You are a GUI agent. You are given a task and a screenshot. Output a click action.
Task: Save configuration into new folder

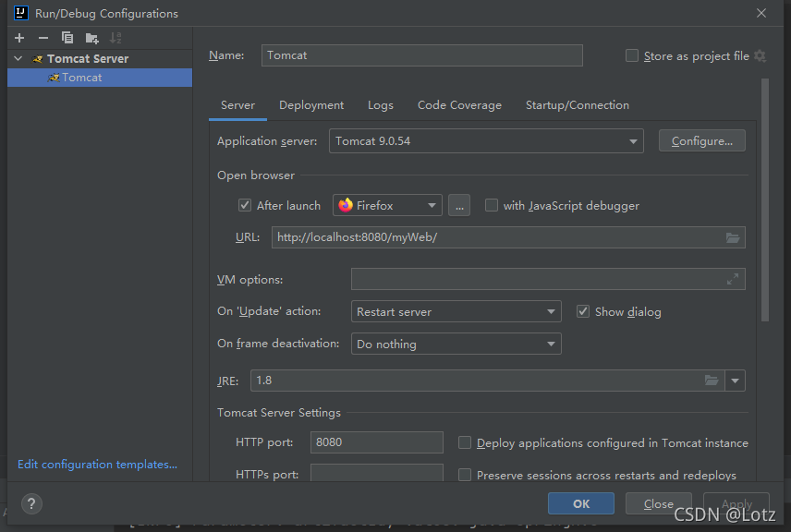pos(91,38)
